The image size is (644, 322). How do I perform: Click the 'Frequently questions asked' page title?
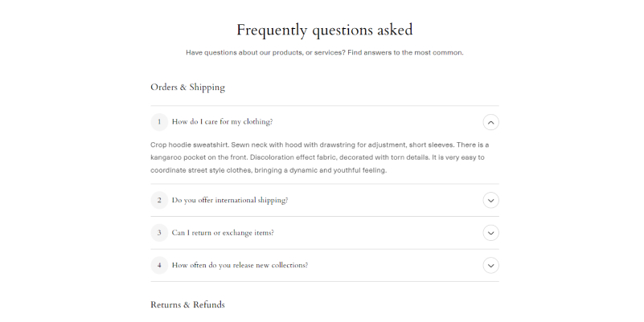coord(324,31)
